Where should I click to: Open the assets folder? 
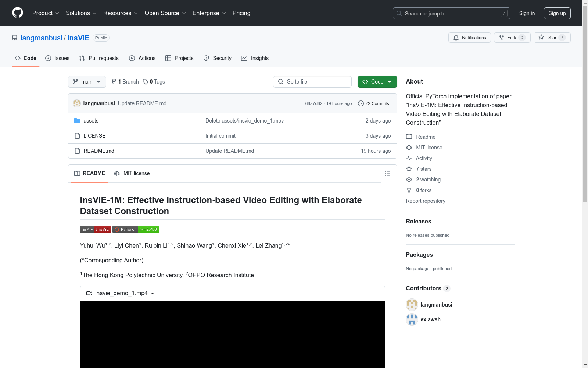pyautogui.click(x=91, y=121)
